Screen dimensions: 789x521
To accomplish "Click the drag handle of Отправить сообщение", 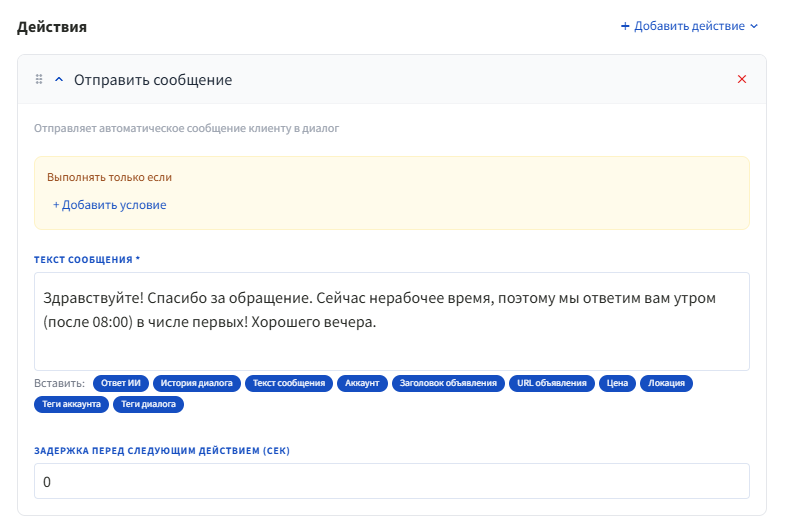I will 39,79.
